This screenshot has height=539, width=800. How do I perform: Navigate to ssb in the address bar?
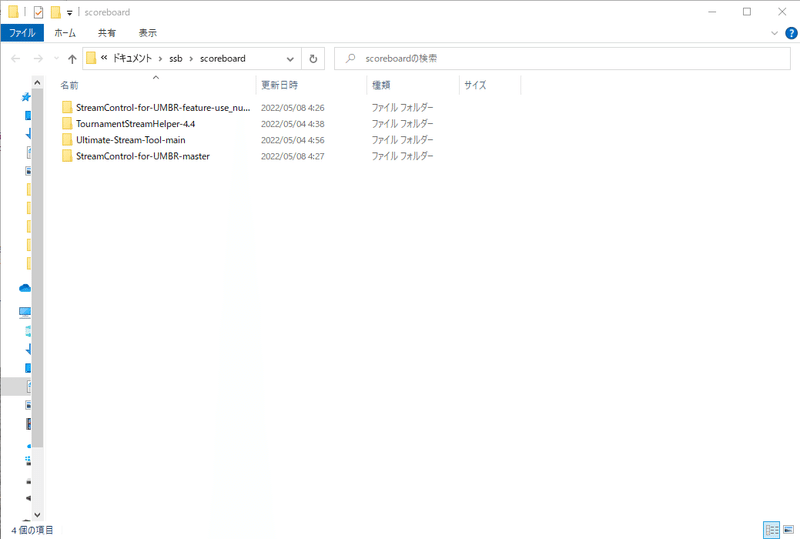click(176, 59)
